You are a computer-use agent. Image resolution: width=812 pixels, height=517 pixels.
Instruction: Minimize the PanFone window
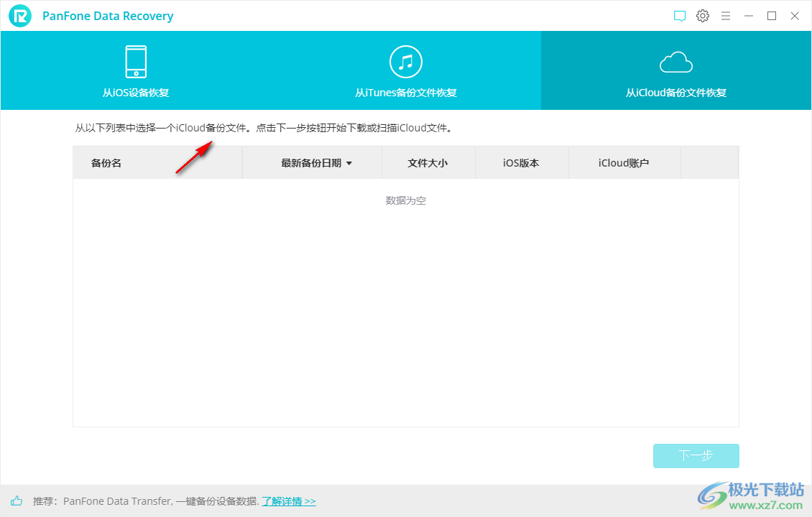[x=748, y=16]
